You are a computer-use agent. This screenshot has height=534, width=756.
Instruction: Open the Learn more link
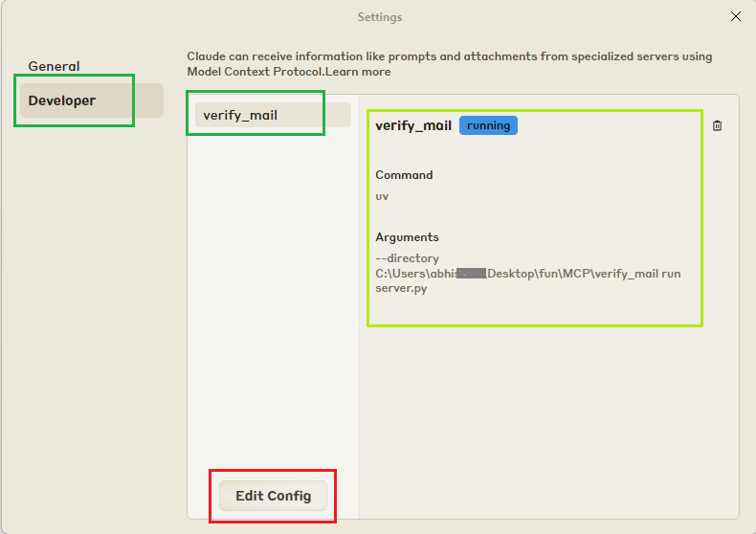click(x=363, y=72)
